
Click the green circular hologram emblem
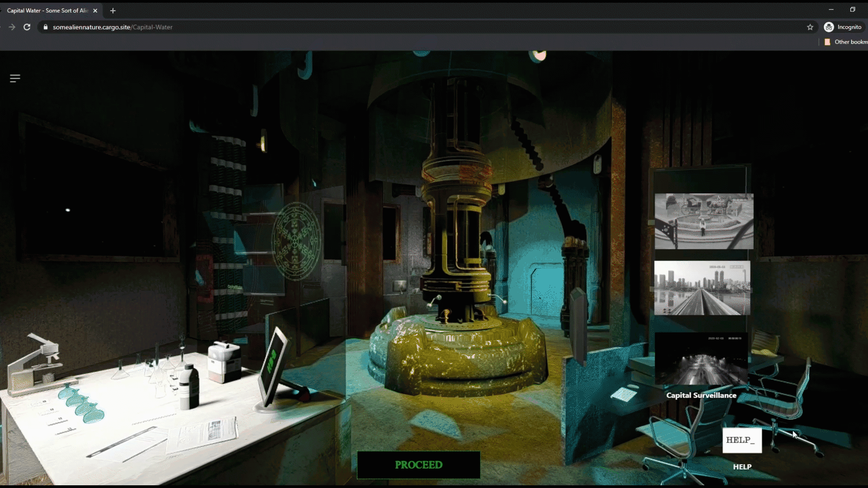click(296, 241)
